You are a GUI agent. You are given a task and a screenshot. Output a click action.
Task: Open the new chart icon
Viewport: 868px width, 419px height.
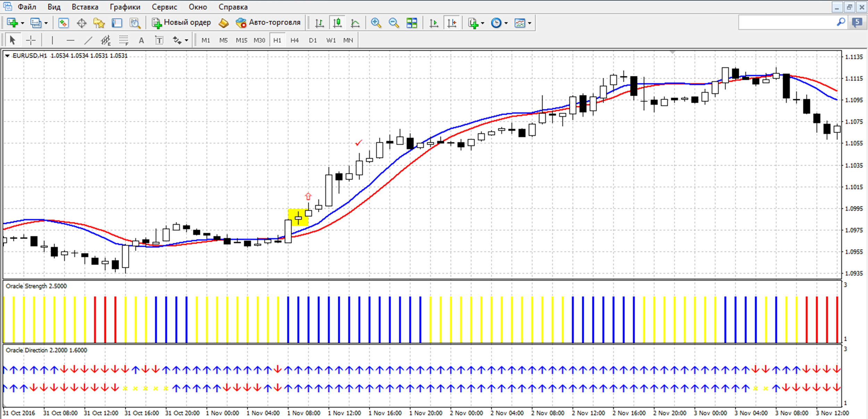pyautogui.click(x=12, y=23)
